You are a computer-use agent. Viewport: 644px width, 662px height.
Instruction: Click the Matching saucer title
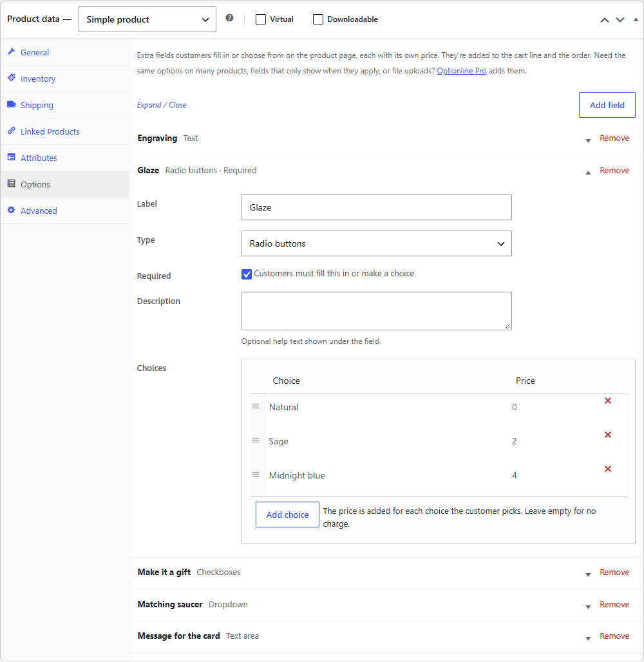(x=170, y=604)
